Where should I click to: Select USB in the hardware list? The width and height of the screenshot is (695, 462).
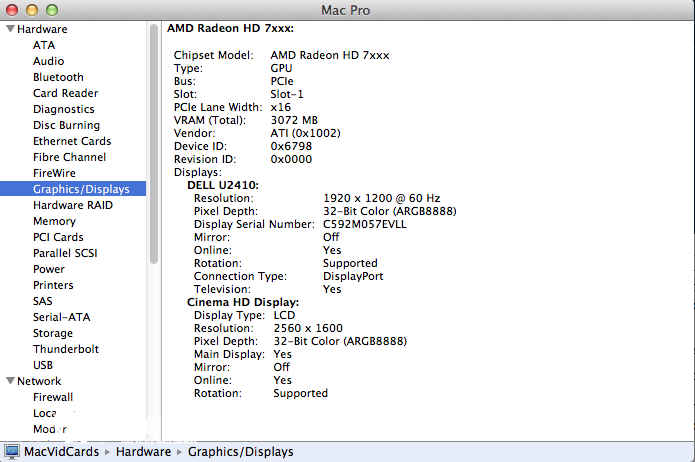(x=43, y=365)
